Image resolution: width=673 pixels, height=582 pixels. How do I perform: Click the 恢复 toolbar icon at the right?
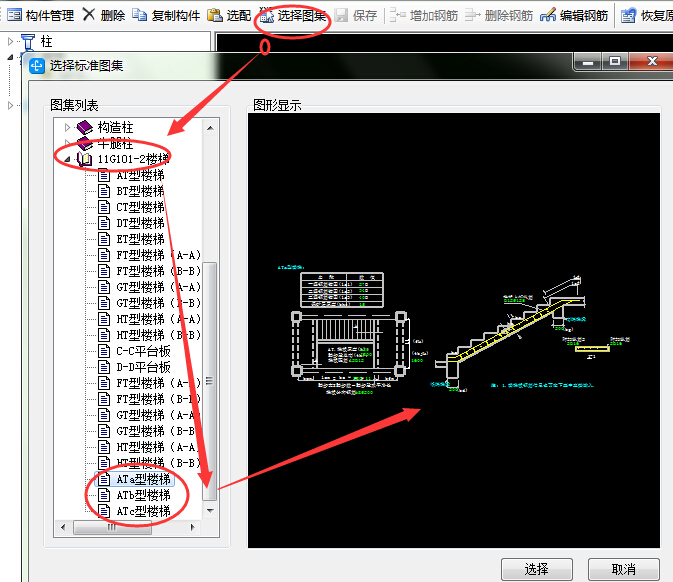628,16
